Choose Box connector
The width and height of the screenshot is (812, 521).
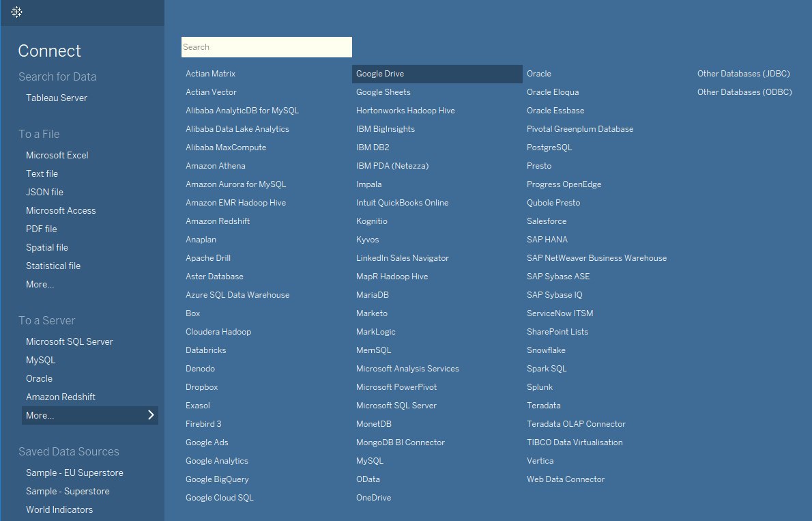point(192,313)
